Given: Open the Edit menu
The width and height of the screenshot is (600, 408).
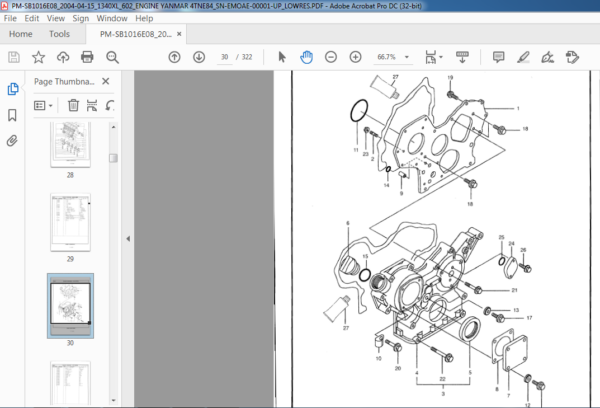Looking at the screenshot, I should [x=32, y=18].
